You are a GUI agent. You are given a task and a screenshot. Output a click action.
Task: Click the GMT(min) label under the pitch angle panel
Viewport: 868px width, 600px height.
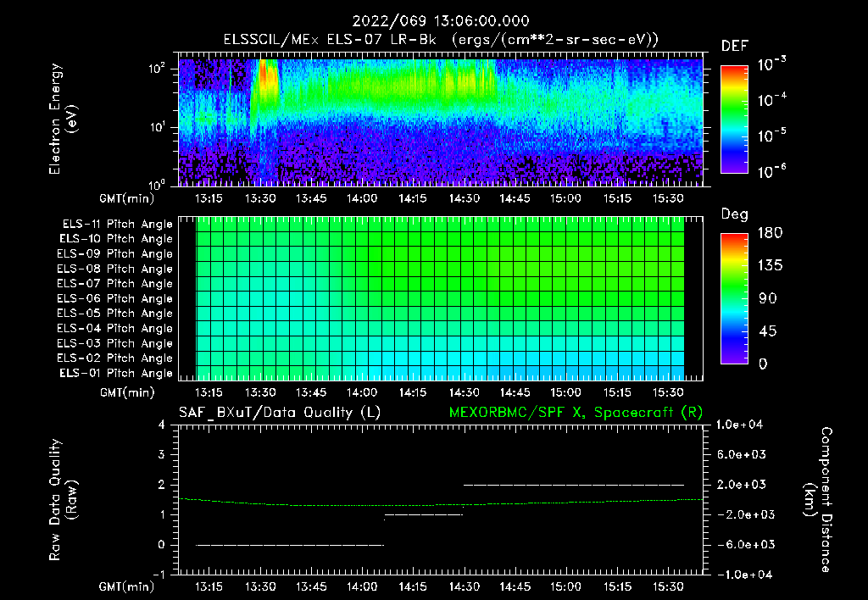tap(127, 392)
